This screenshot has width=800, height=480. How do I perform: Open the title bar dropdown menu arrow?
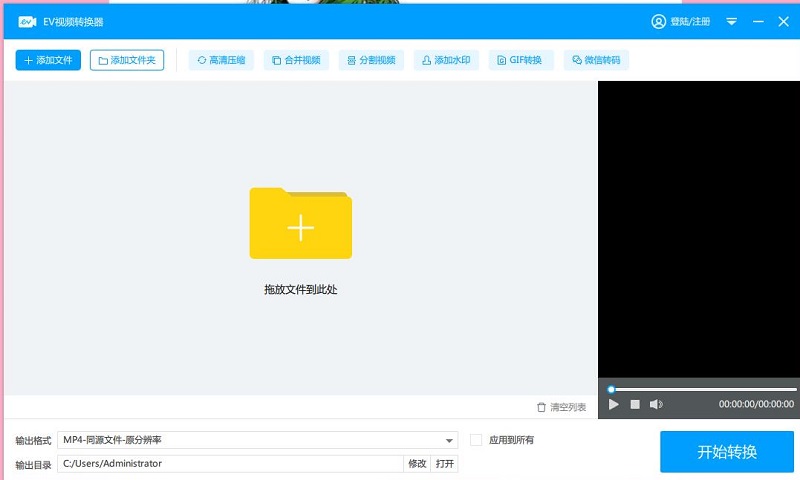point(732,21)
